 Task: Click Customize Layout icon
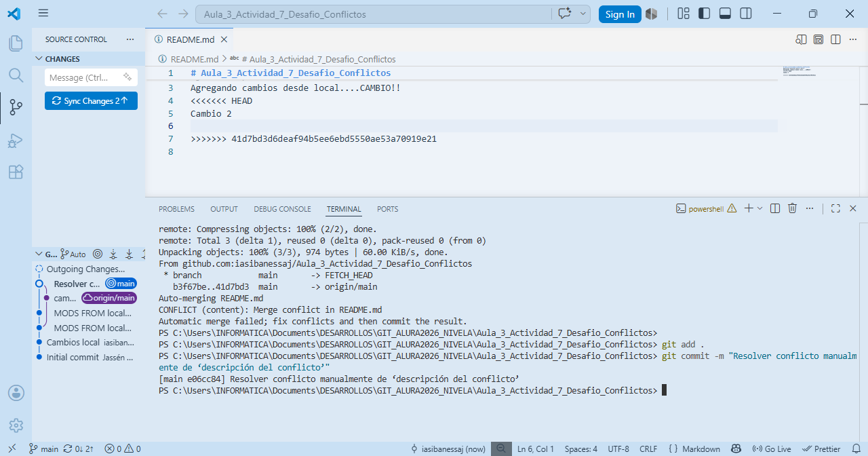684,14
